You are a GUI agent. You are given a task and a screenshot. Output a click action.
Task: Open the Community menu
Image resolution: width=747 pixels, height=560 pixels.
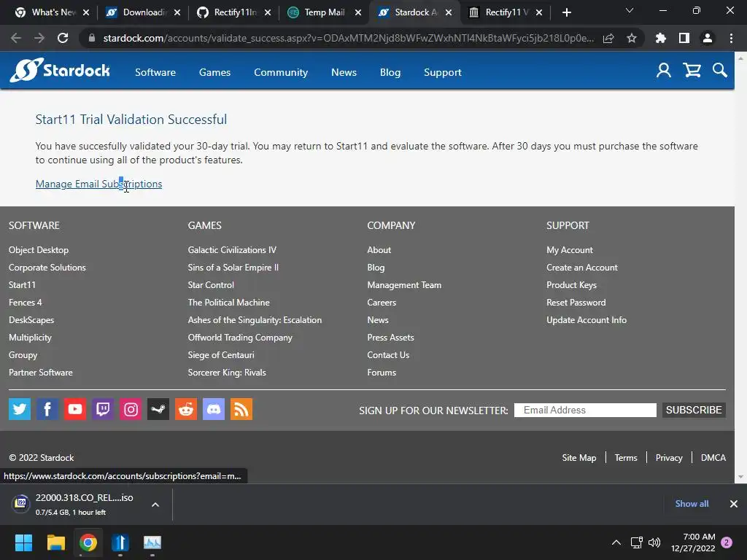click(281, 72)
